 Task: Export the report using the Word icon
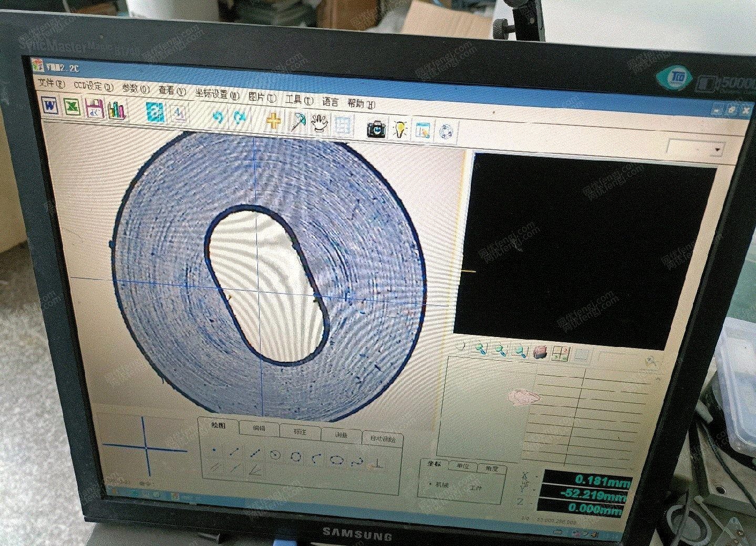click(x=50, y=105)
